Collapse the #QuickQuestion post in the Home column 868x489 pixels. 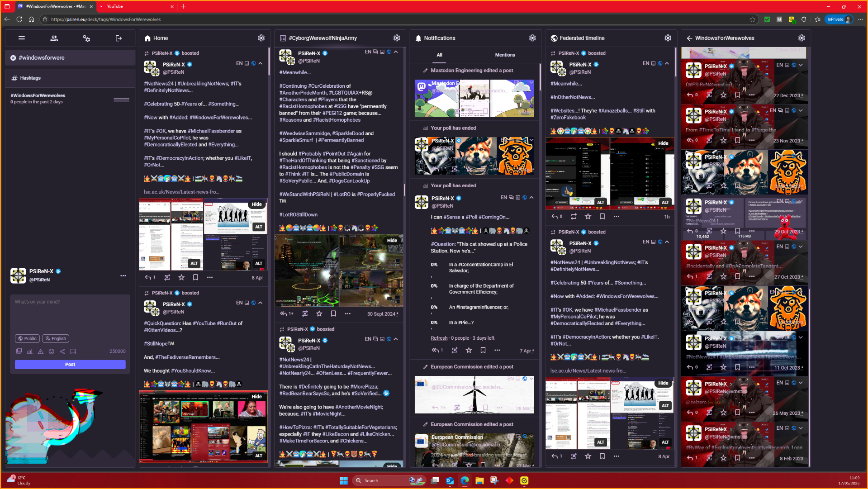click(261, 303)
